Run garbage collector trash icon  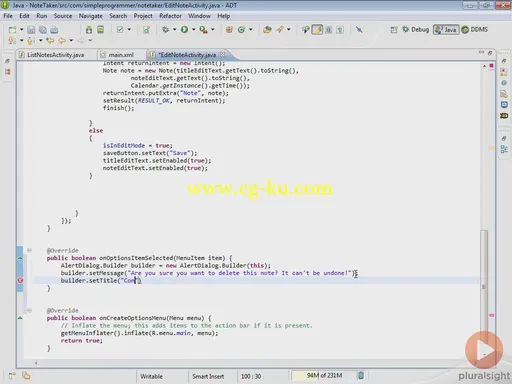[x=361, y=376]
